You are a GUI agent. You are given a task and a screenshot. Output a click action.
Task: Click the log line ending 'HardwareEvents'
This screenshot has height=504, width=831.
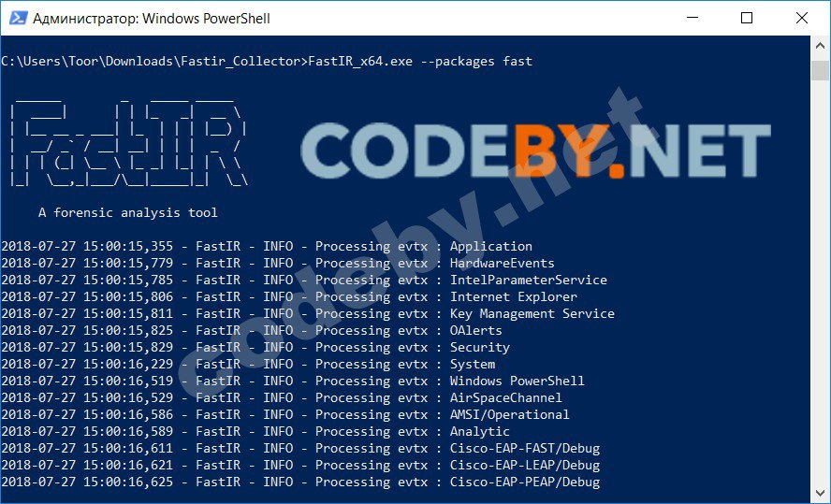coord(278,263)
